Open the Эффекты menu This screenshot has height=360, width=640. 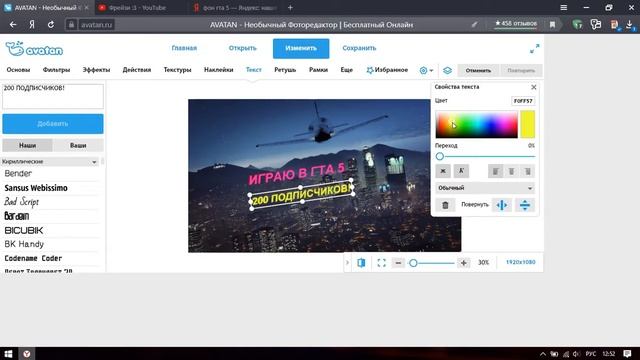96,70
